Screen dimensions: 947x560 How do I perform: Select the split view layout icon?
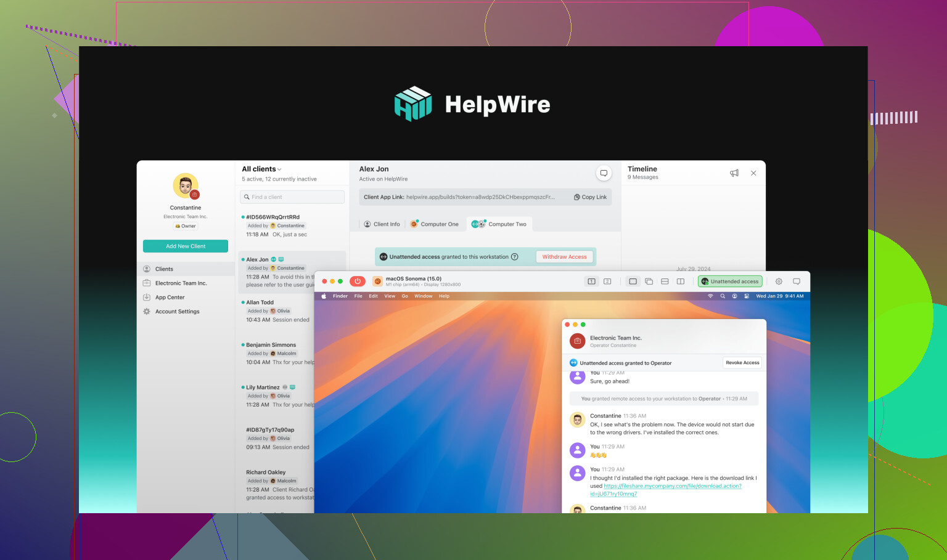pos(680,281)
